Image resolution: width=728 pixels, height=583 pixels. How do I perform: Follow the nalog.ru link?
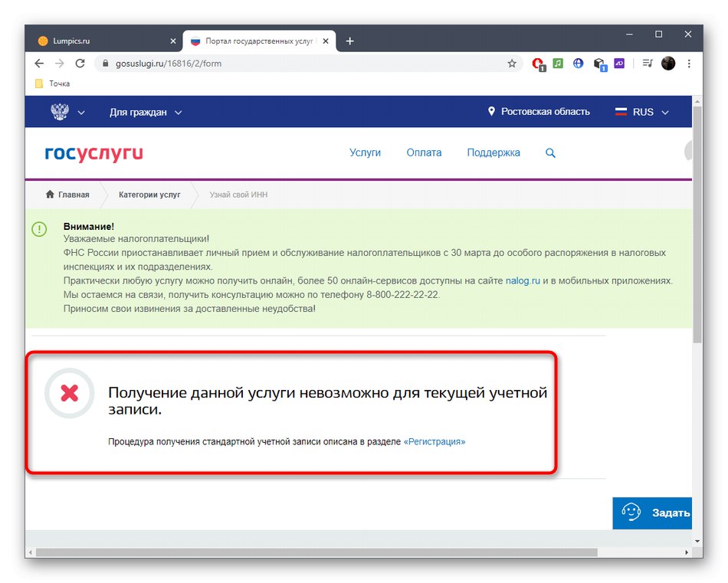pos(523,281)
